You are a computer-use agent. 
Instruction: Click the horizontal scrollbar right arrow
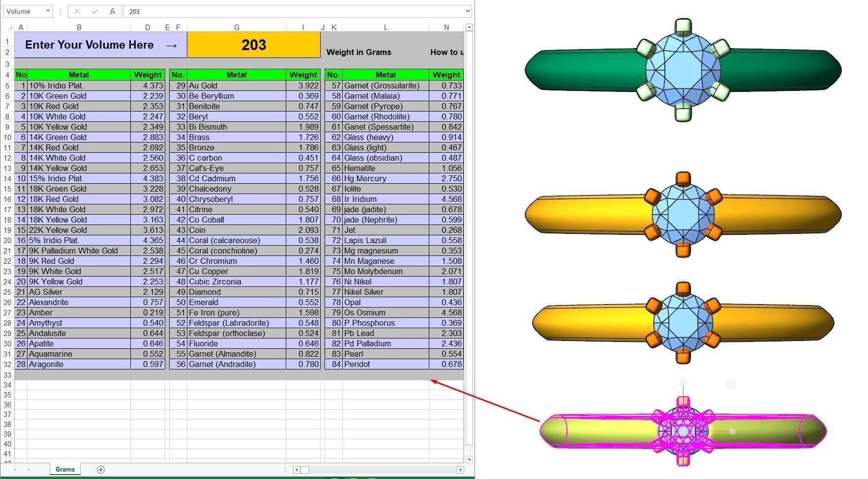coord(460,470)
